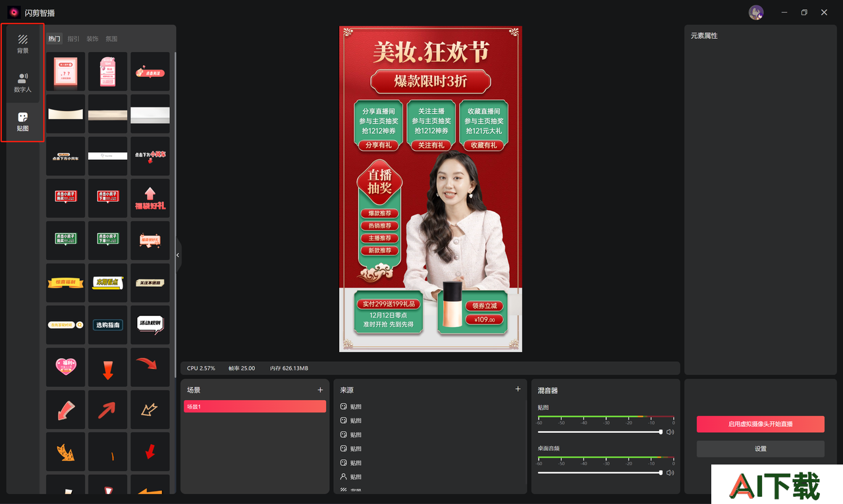Click the CPU 2.57% status text
Screen dimensions: 843x504
click(201, 368)
